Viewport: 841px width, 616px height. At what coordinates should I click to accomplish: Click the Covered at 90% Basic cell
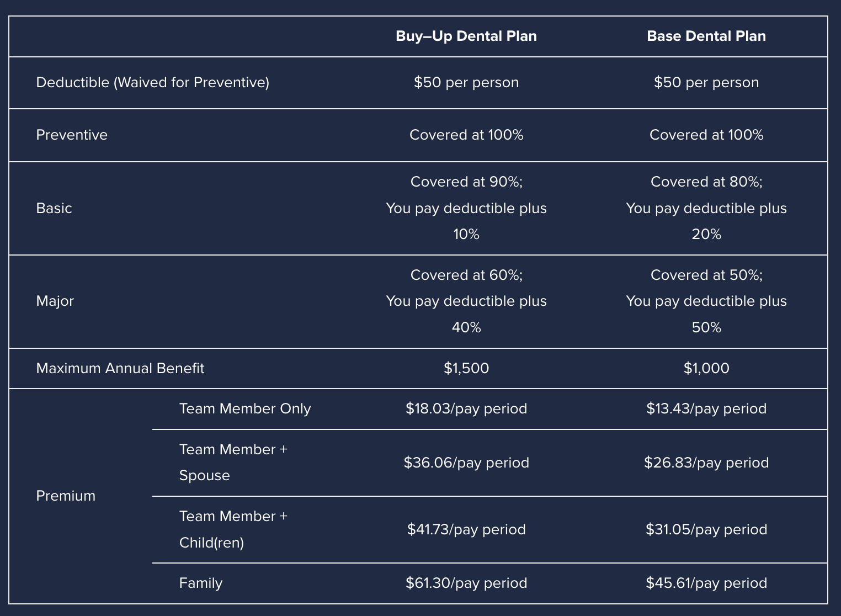click(466, 208)
